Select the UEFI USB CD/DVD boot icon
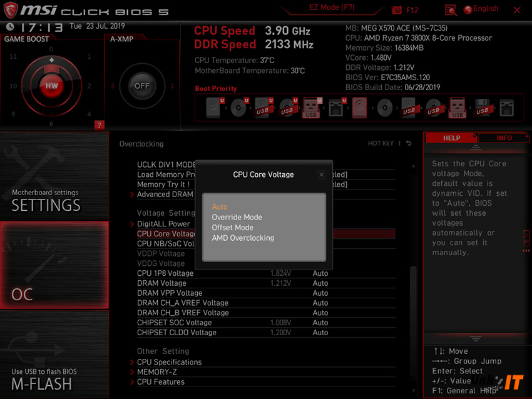The image size is (532, 399). (x=288, y=108)
